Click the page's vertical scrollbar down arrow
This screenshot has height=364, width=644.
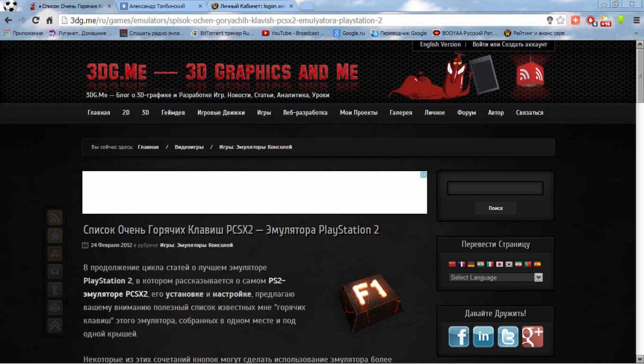(639, 359)
